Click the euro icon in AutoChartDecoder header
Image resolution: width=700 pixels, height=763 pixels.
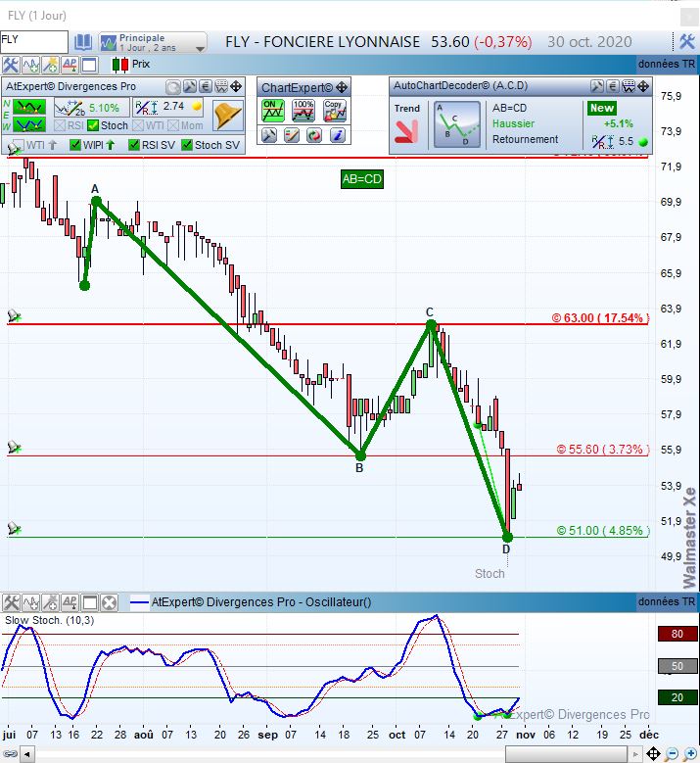coord(613,86)
